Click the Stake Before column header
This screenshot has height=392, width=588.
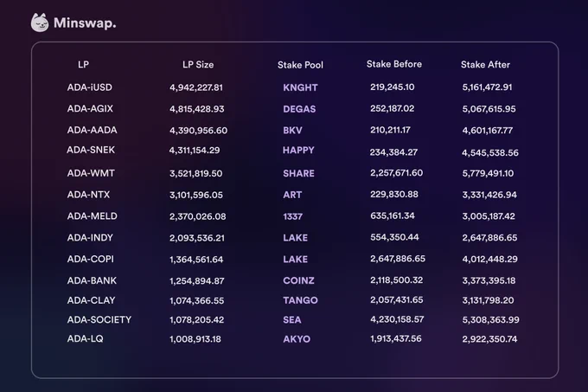(394, 65)
